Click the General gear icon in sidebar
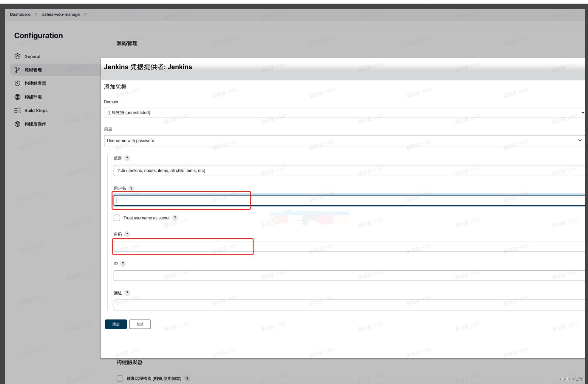Image resolution: width=588 pixels, height=384 pixels. (18, 56)
